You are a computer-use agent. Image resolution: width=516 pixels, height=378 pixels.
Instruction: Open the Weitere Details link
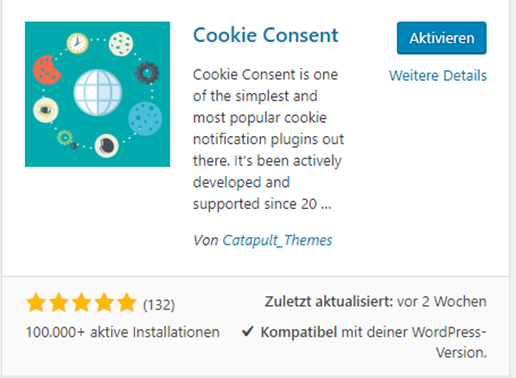point(438,76)
